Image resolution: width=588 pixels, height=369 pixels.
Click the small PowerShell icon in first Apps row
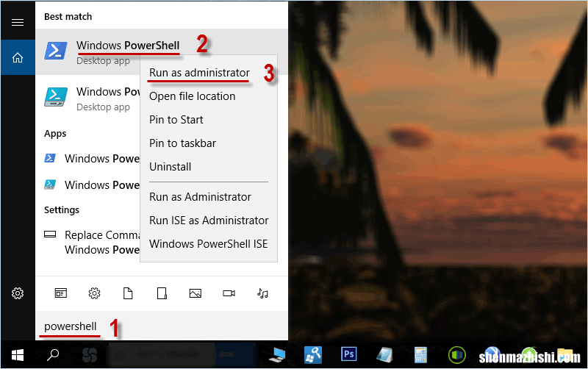pyautogui.click(x=50, y=158)
